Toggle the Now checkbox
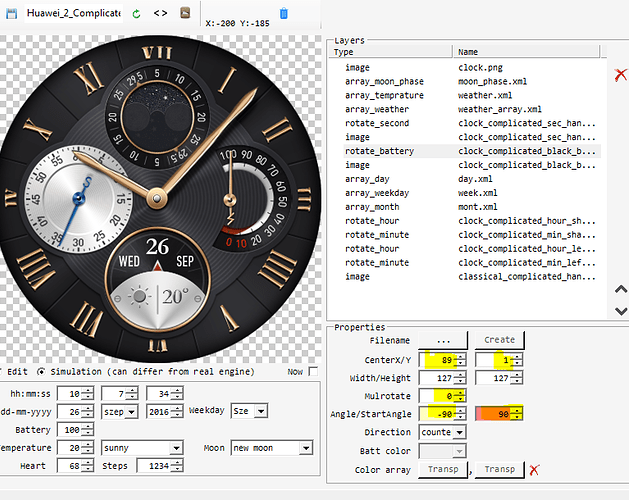The height and width of the screenshot is (500, 629). (314, 372)
